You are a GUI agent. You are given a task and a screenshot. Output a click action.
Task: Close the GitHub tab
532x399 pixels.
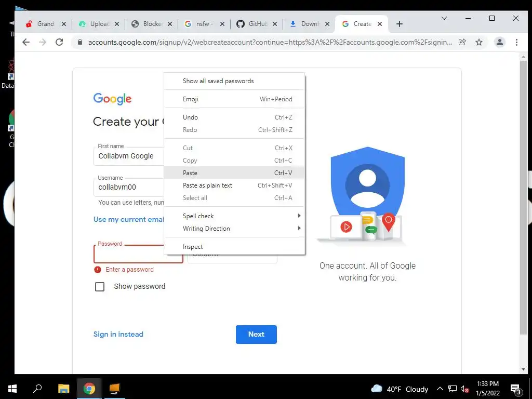click(x=275, y=24)
